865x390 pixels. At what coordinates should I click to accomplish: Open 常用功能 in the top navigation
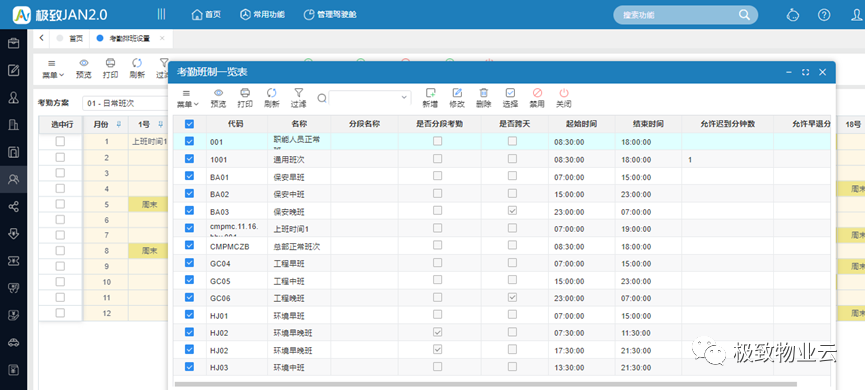[x=262, y=14]
